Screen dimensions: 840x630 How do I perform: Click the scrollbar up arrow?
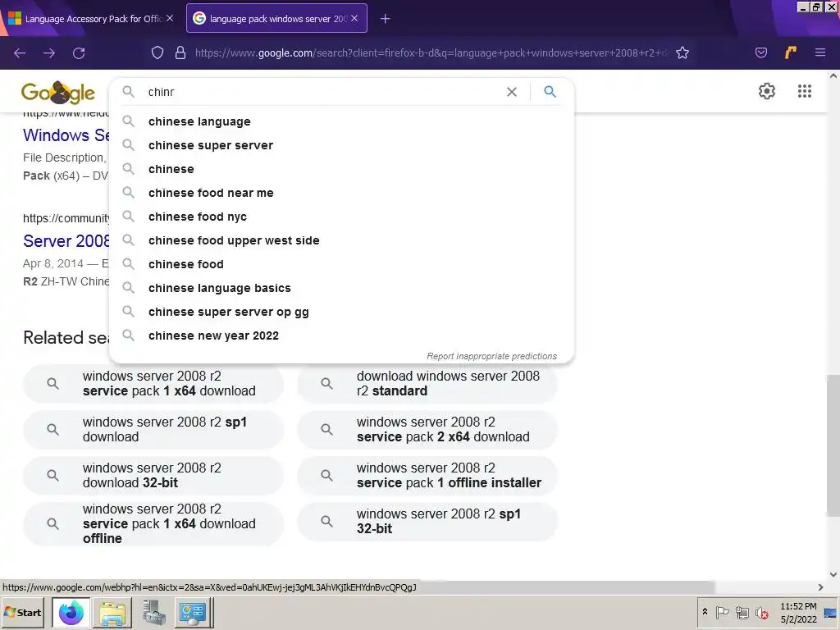833,76
